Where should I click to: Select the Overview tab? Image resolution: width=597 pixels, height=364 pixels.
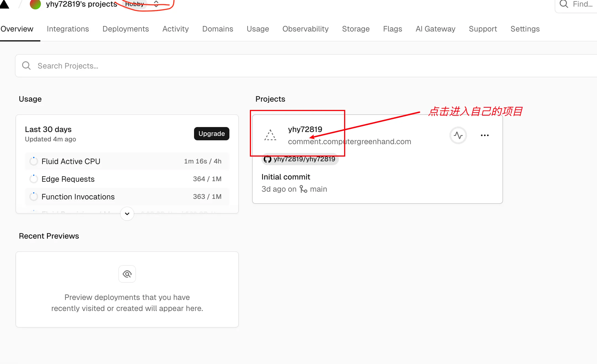17,29
